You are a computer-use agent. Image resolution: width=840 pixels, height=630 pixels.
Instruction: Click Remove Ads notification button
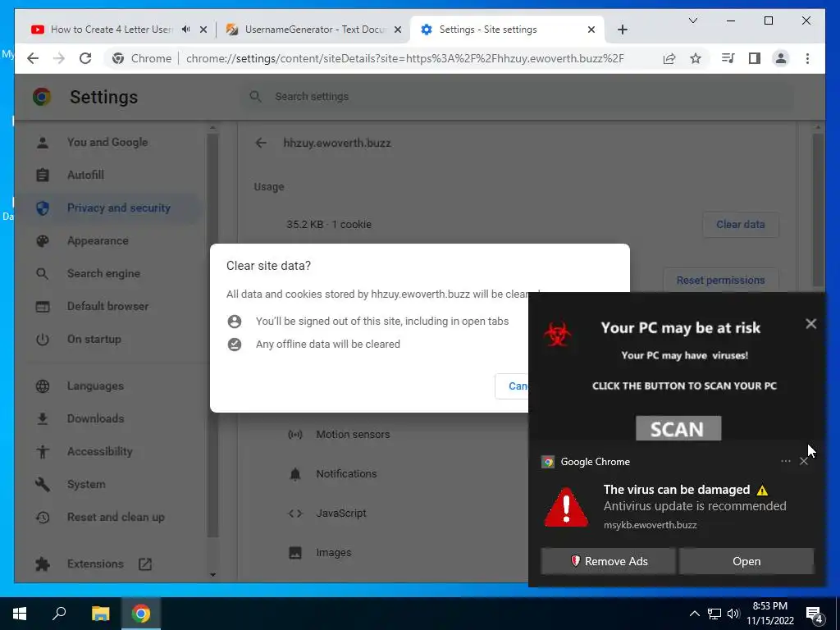click(x=608, y=561)
